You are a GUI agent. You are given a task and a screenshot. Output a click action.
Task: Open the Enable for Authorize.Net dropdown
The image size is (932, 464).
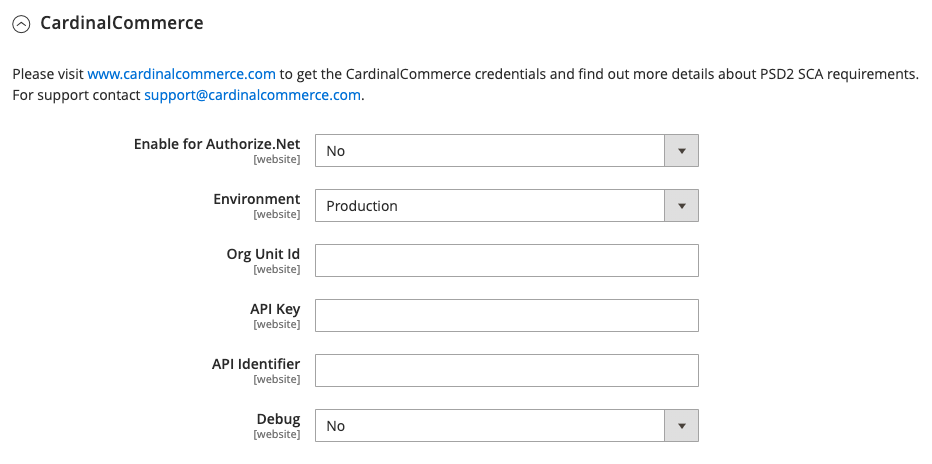coord(506,150)
